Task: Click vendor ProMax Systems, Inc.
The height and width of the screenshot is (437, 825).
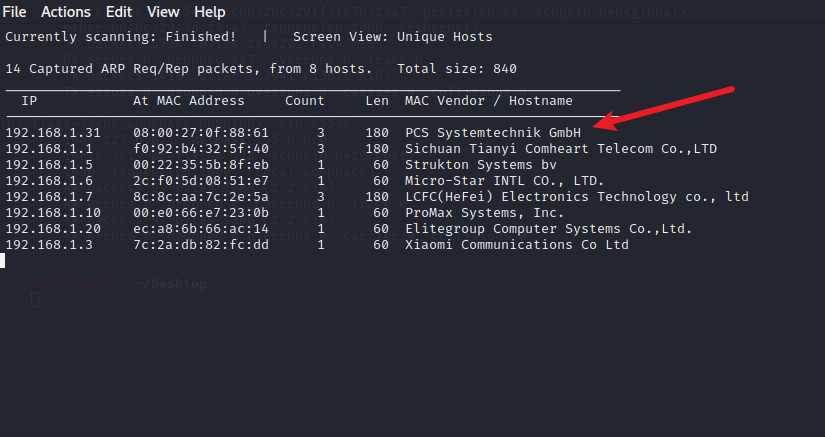Action: 485,213
